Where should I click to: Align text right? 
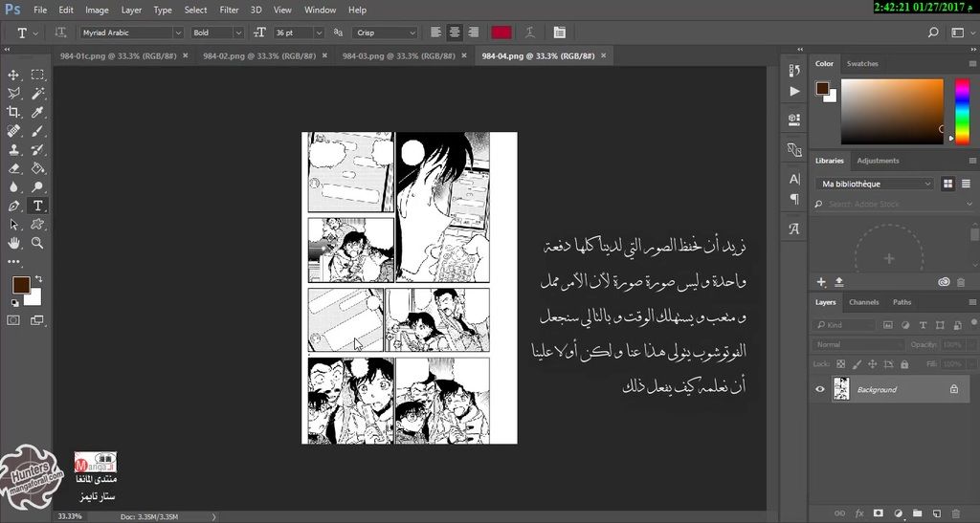(x=474, y=33)
